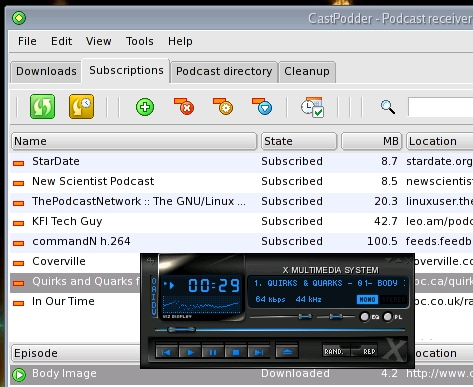Click the XMMS volume slider

[281, 317]
